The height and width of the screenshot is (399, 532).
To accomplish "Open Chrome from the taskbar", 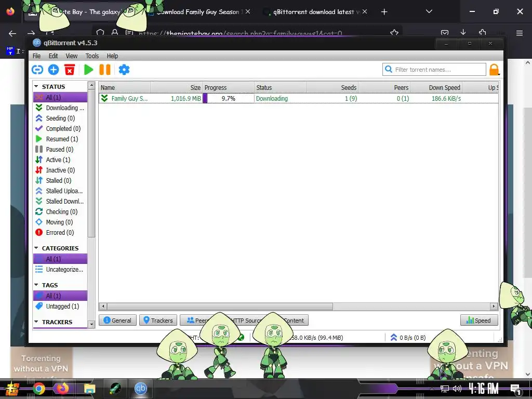I will tap(38, 389).
